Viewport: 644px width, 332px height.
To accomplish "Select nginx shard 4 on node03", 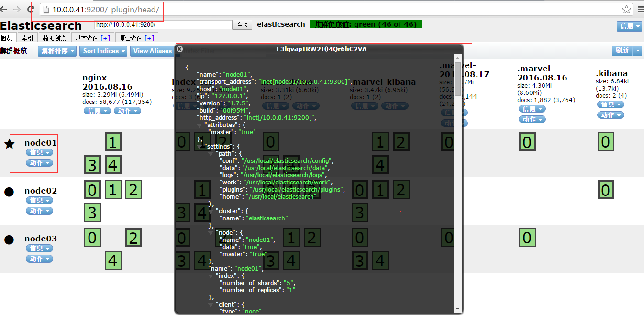I will coord(112,261).
